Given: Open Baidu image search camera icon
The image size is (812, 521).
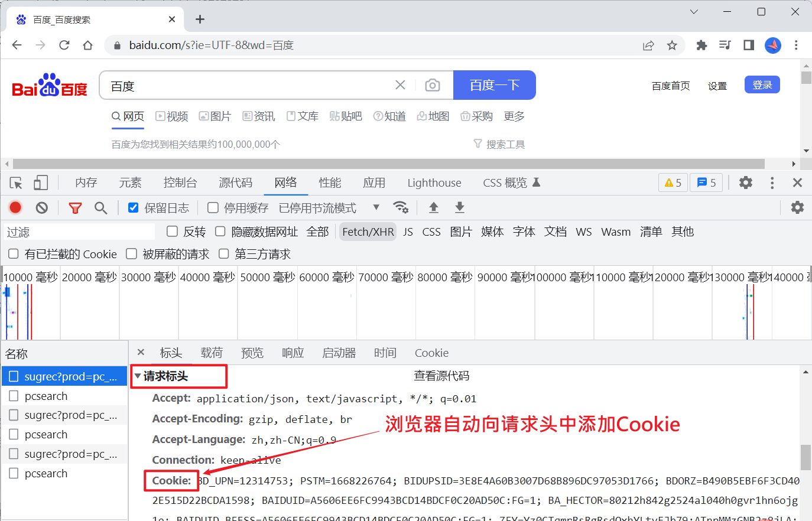Looking at the screenshot, I should pos(433,86).
